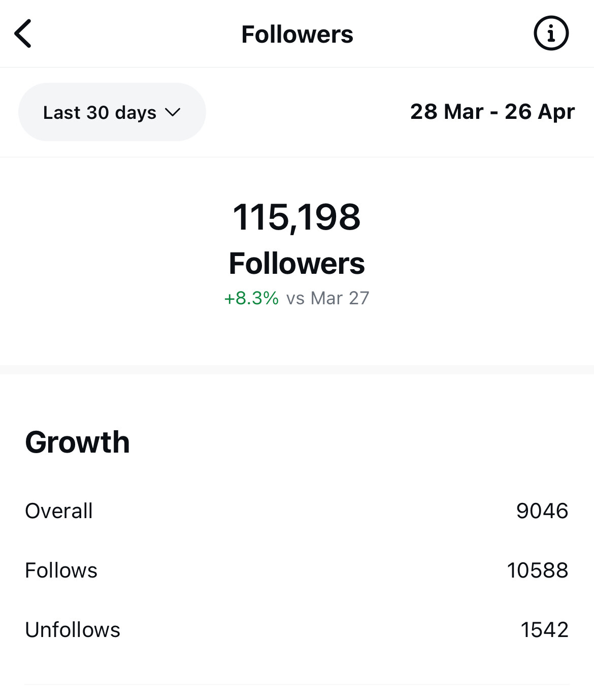Tap the 28 Mar start date
The width and height of the screenshot is (594, 700).
[447, 112]
